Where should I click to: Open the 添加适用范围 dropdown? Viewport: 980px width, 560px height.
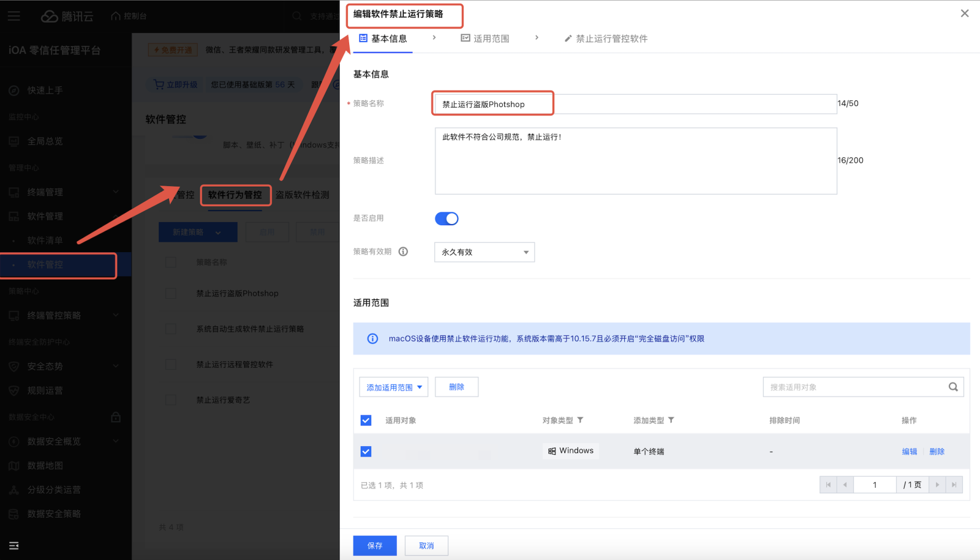(x=394, y=387)
